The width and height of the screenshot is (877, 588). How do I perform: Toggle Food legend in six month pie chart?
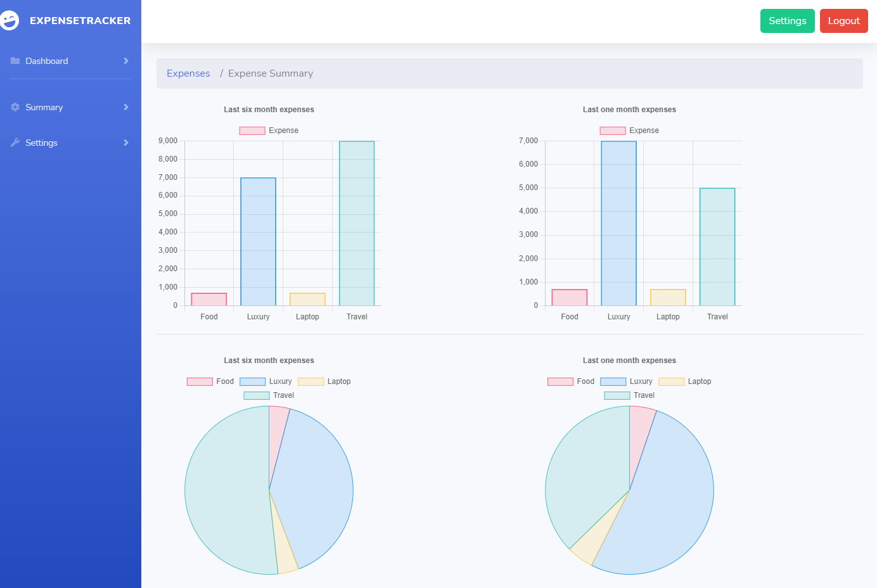[x=210, y=381]
